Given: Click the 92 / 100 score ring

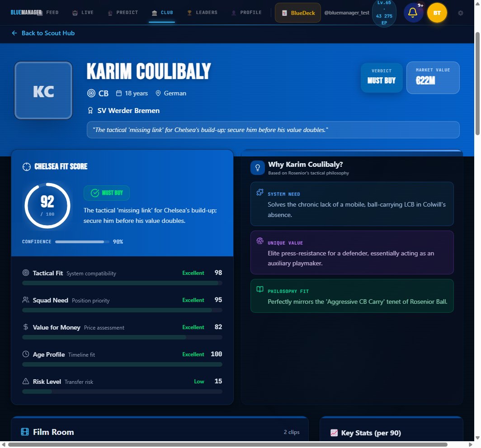Looking at the screenshot, I should (x=47, y=206).
